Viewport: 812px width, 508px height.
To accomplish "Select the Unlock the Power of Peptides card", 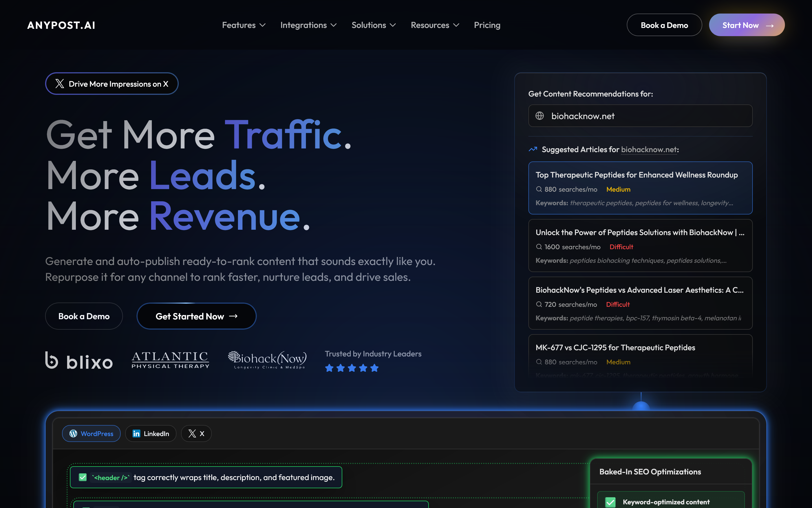I will coord(640,246).
